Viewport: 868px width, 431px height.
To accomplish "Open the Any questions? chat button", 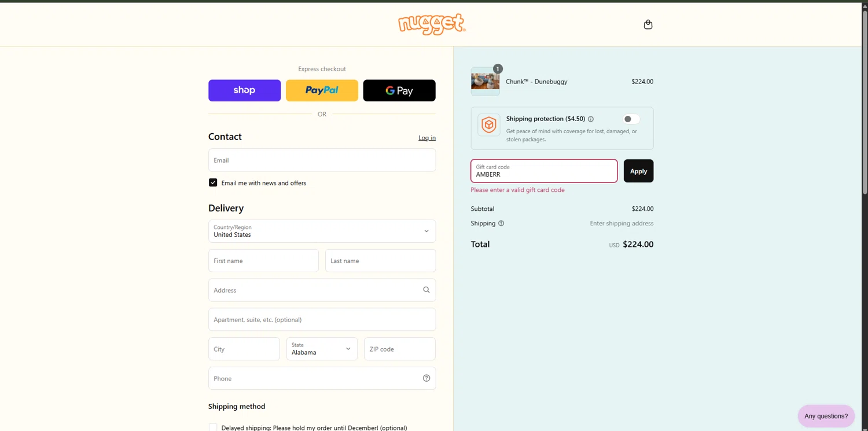I will click(826, 416).
